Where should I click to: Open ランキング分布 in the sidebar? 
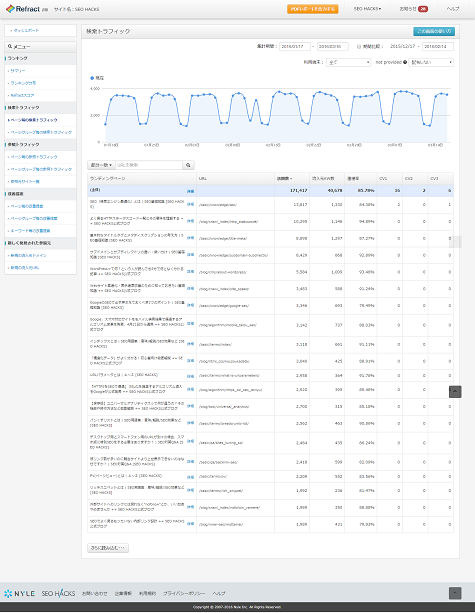(23, 83)
